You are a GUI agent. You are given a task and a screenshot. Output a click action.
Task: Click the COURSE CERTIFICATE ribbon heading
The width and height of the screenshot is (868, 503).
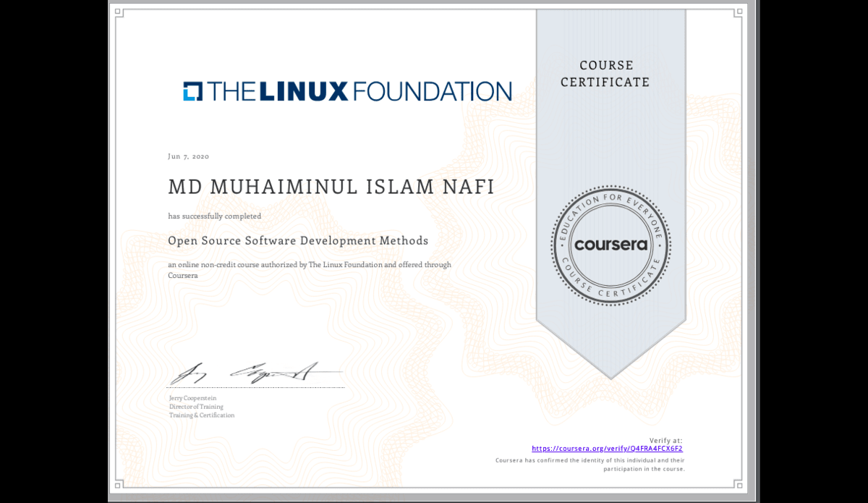pyautogui.click(x=605, y=74)
